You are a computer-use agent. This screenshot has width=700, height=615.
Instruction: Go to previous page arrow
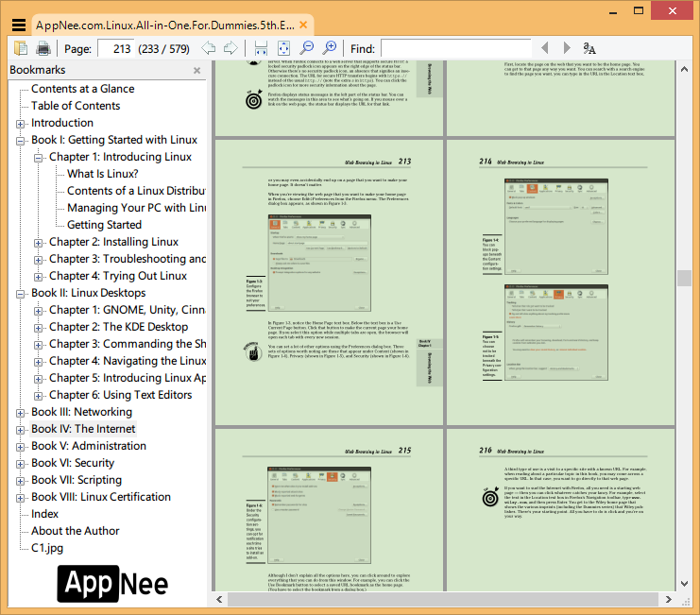pos(209,48)
